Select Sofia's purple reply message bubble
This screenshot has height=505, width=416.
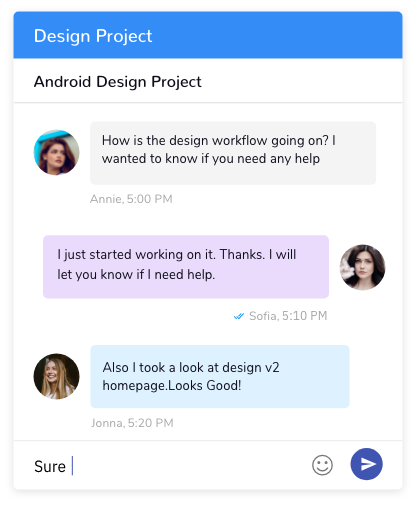click(x=186, y=267)
